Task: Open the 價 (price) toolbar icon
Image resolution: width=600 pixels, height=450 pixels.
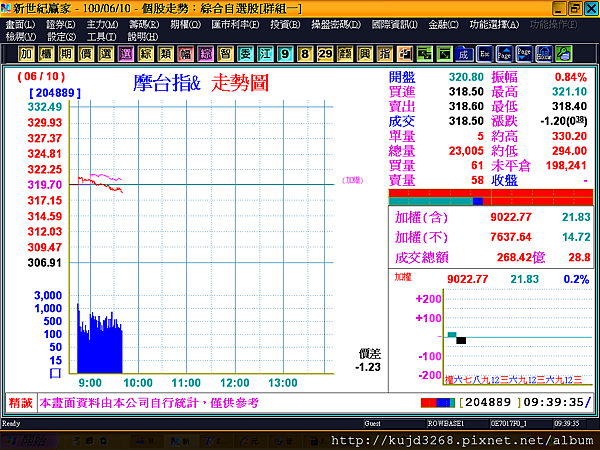Action: coord(86,54)
